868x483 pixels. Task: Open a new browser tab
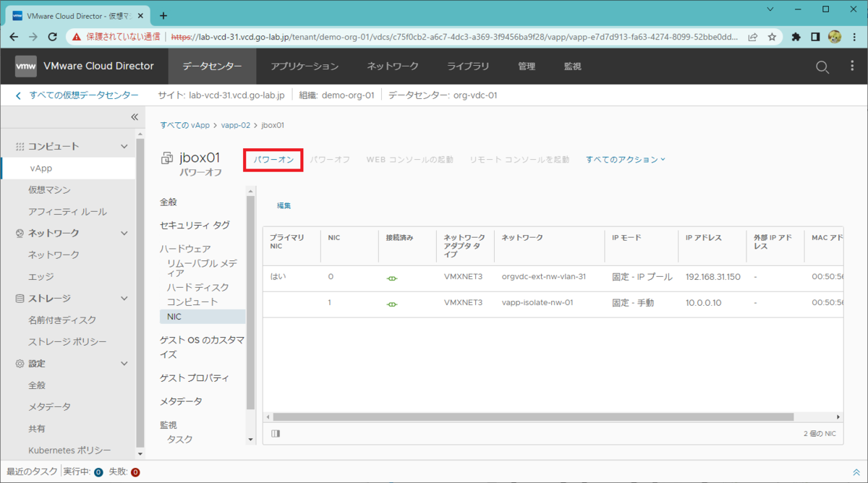[163, 15]
